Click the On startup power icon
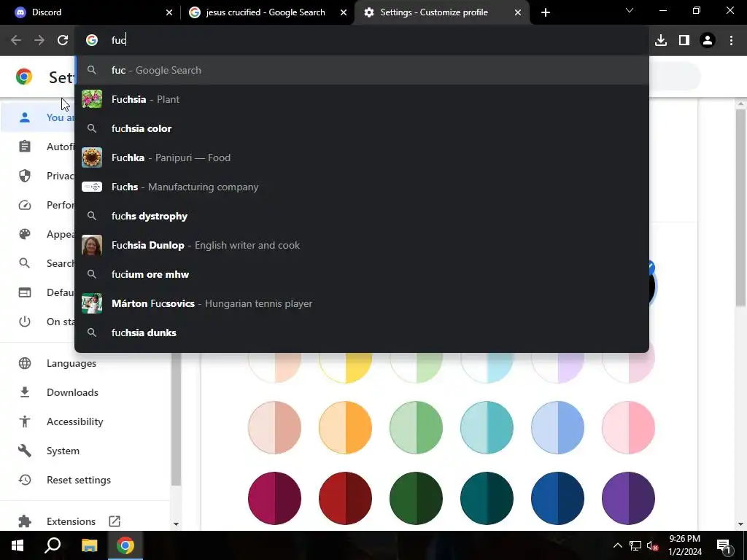 pos(25,322)
